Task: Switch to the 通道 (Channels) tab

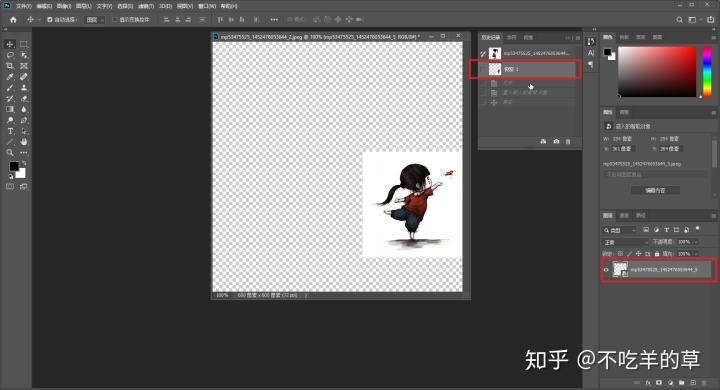Action: coord(624,215)
